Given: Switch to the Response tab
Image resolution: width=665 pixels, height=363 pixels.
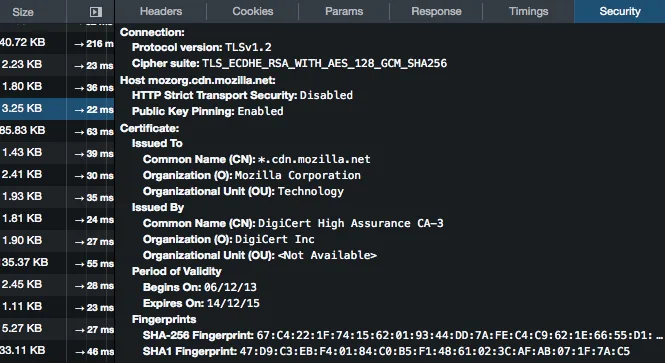Looking at the screenshot, I should click(436, 11).
